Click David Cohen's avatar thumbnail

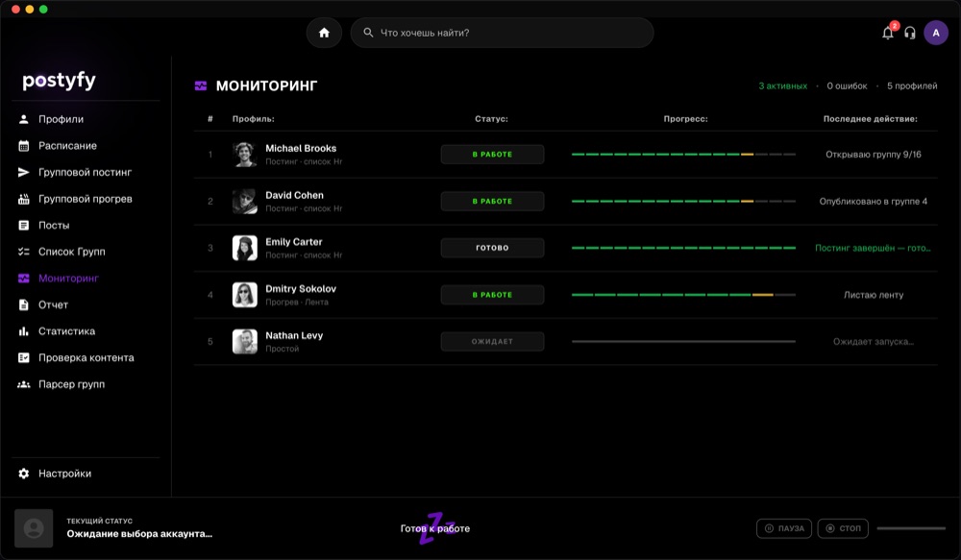244,201
